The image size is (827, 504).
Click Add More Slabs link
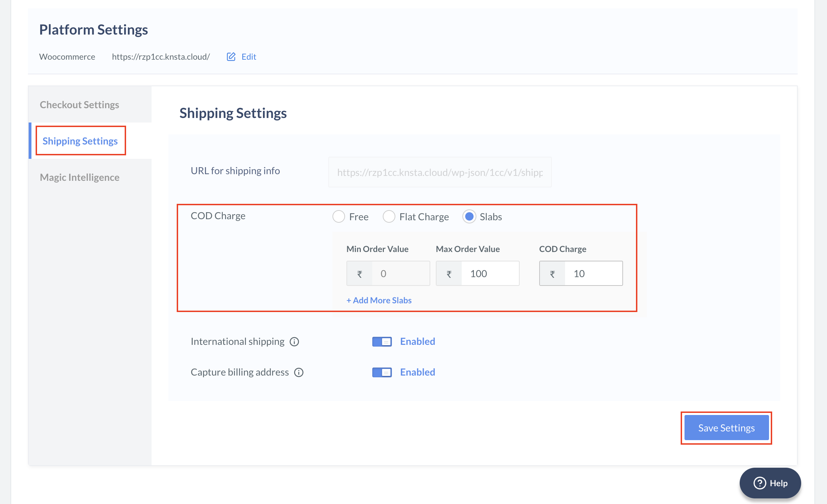(379, 300)
